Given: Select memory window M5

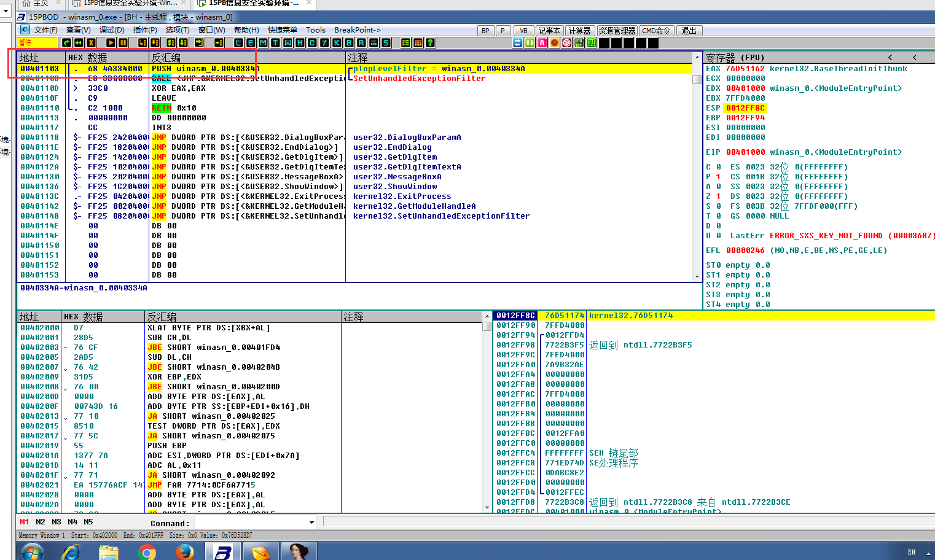Looking at the screenshot, I should tap(88, 522).
